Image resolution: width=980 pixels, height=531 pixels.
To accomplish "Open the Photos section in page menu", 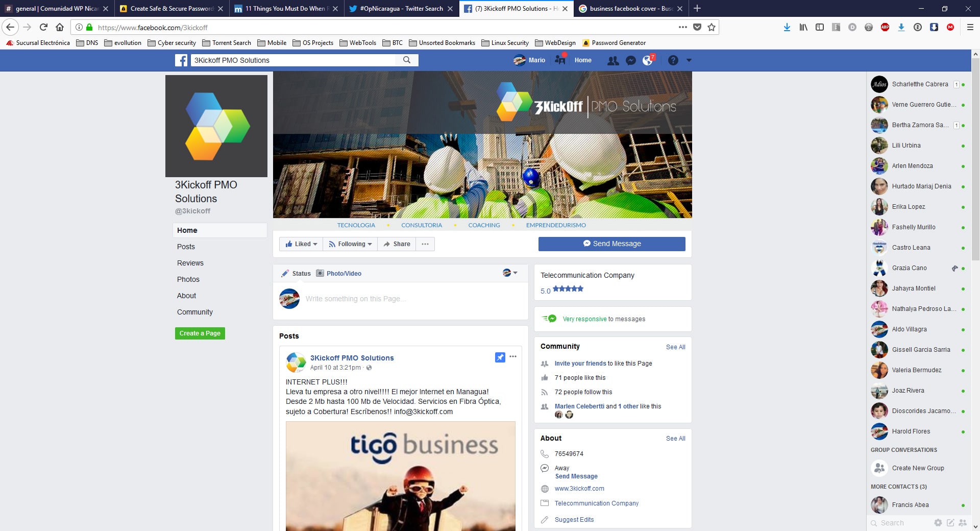I will point(188,279).
